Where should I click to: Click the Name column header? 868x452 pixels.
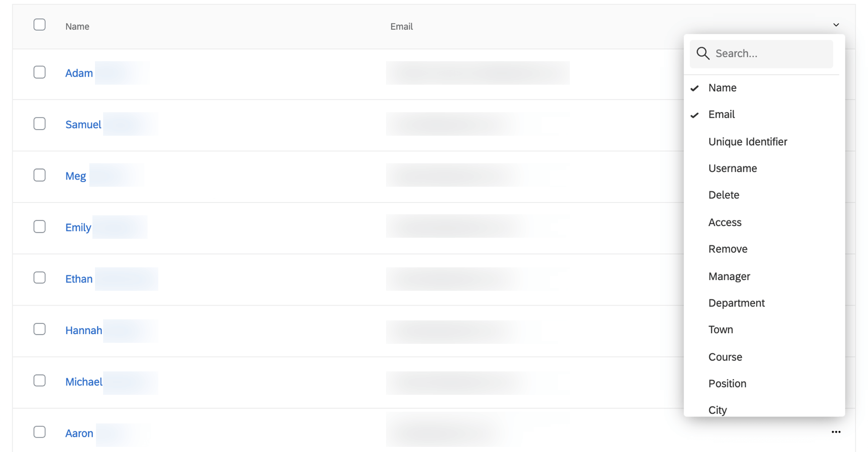click(x=77, y=26)
